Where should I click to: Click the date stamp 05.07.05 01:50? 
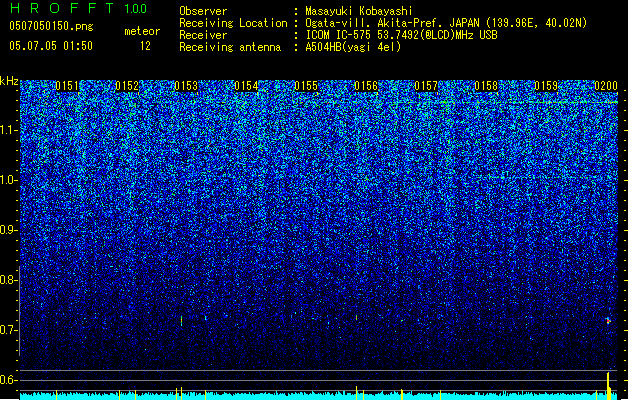pos(51,46)
